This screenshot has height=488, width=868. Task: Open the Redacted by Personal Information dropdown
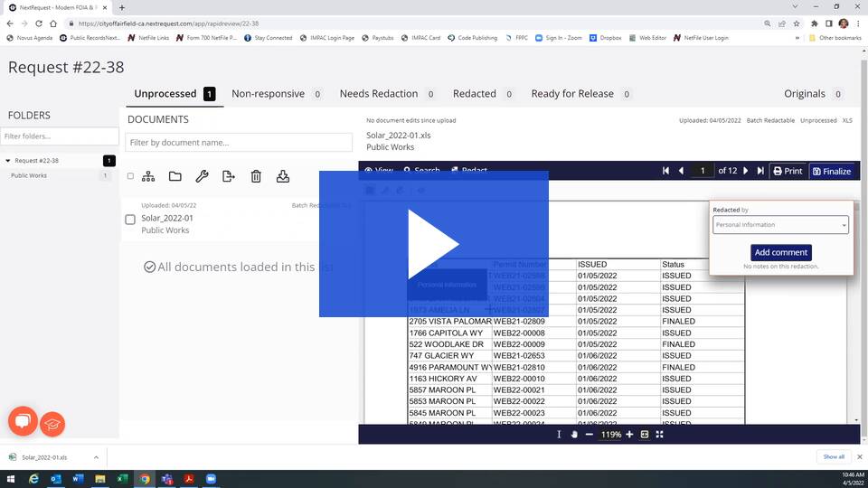coord(780,225)
